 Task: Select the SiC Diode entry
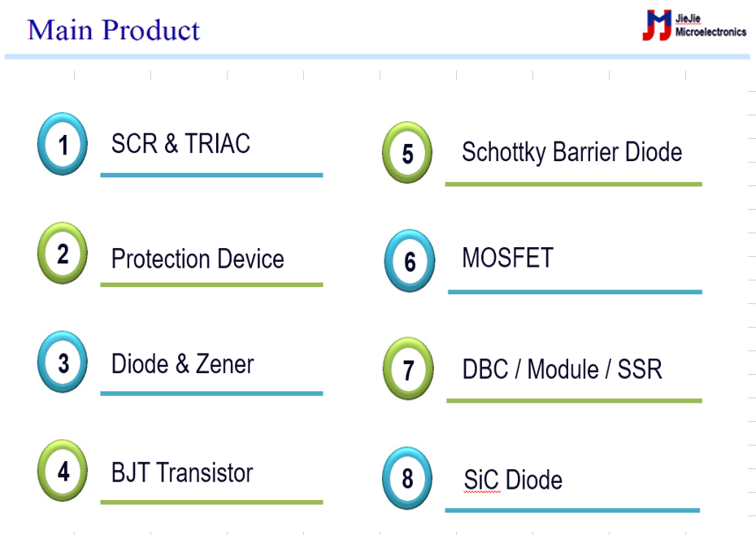[513, 480]
